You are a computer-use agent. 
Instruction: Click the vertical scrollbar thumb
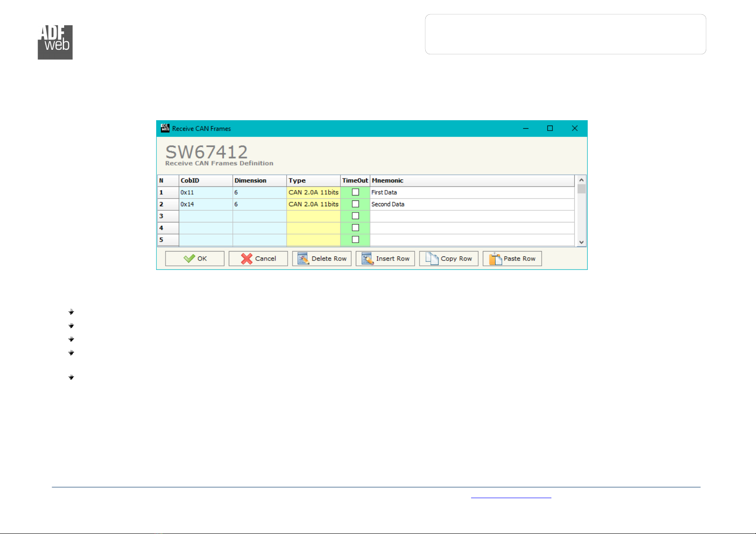pos(581,189)
